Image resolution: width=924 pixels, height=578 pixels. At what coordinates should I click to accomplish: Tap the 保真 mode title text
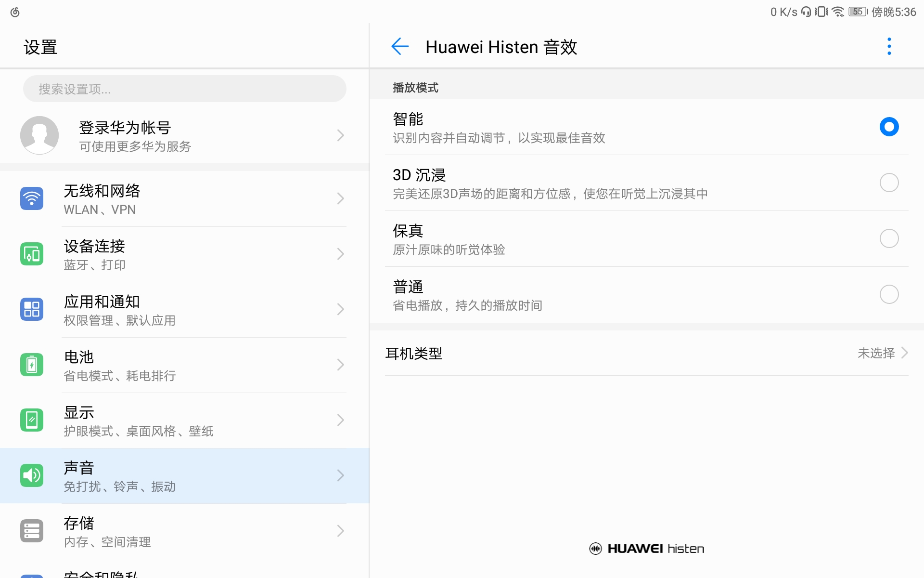[x=408, y=230]
